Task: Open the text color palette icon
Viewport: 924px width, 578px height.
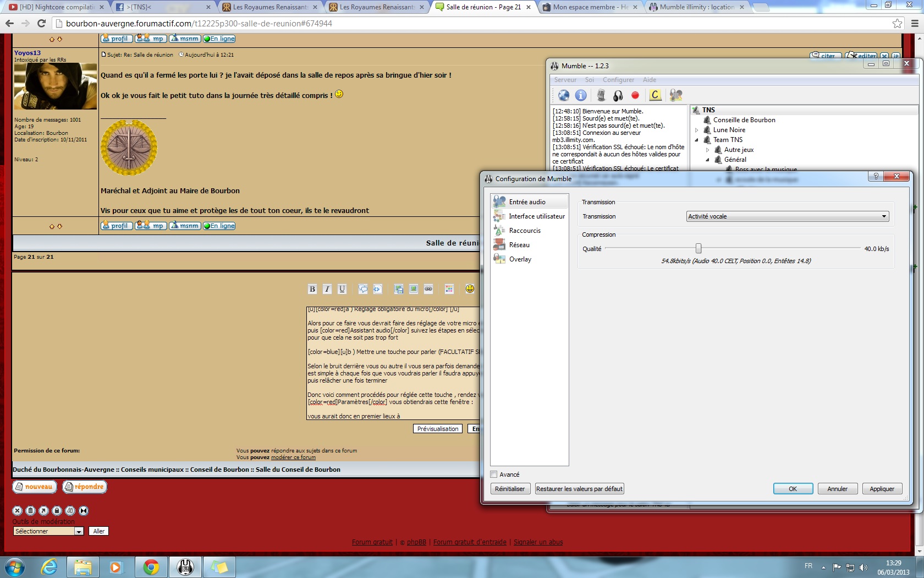Action: pyautogui.click(x=449, y=289)
